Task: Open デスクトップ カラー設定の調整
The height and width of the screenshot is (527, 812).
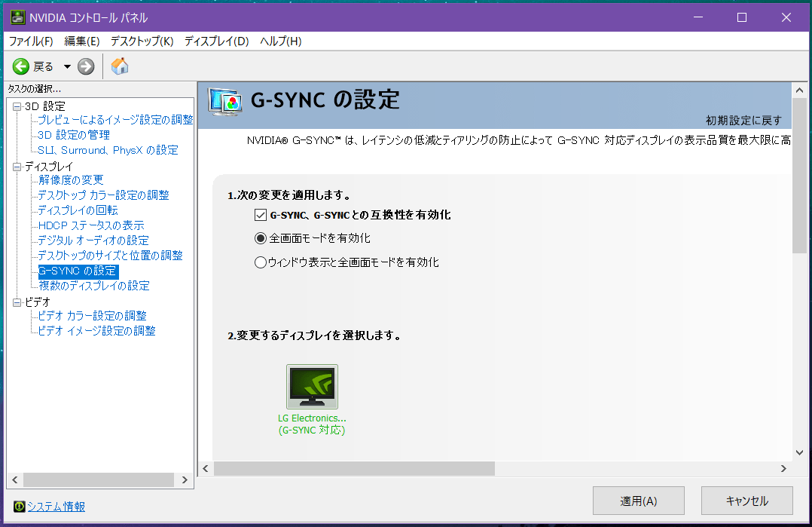Action: point(104,195)
